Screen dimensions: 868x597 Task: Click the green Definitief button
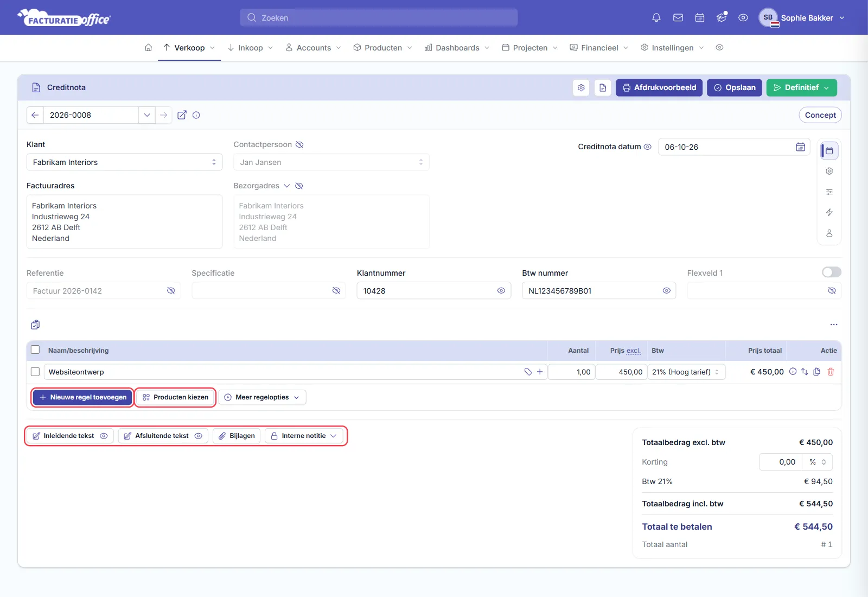coord(801,88)
